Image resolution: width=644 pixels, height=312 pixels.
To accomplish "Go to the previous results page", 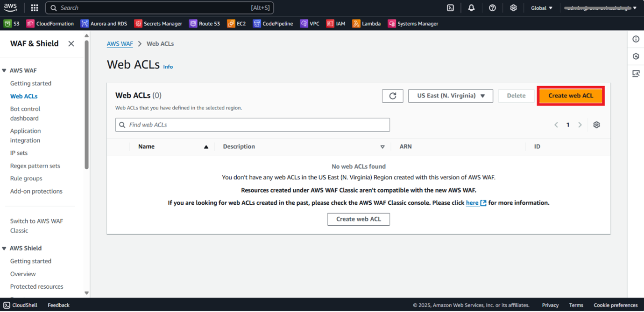I will pyautogui.click(x=556, y=125).
